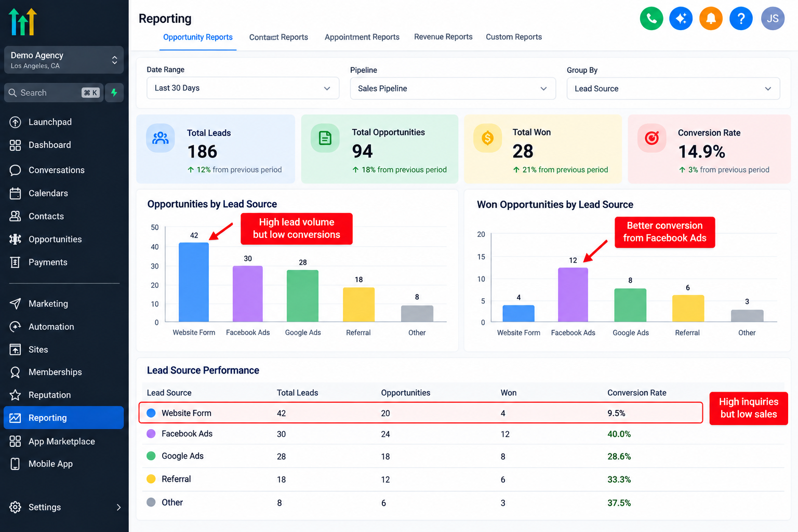Open Opportunities from sidebar

coord(55,239)
